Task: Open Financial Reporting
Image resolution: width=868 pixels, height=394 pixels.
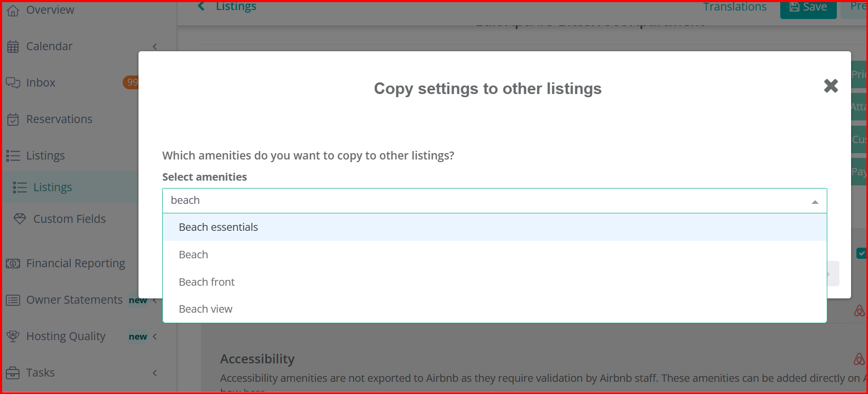Action: point(76,264)
